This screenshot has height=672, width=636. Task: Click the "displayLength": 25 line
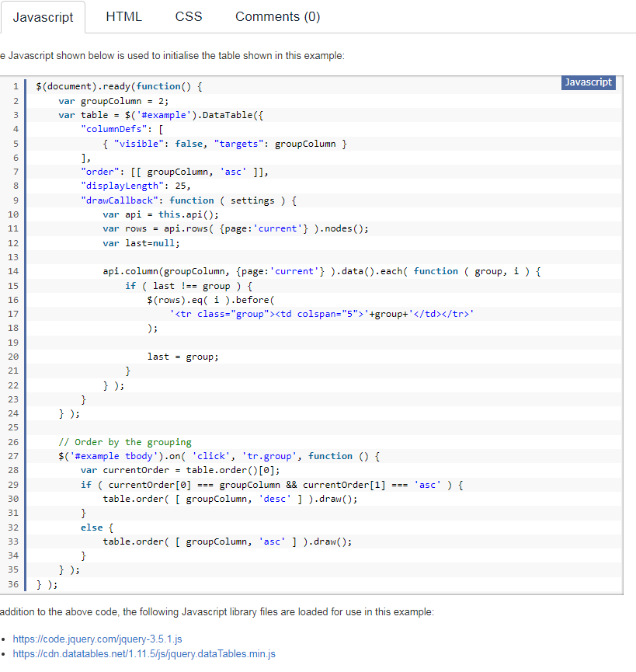(135, 186)
